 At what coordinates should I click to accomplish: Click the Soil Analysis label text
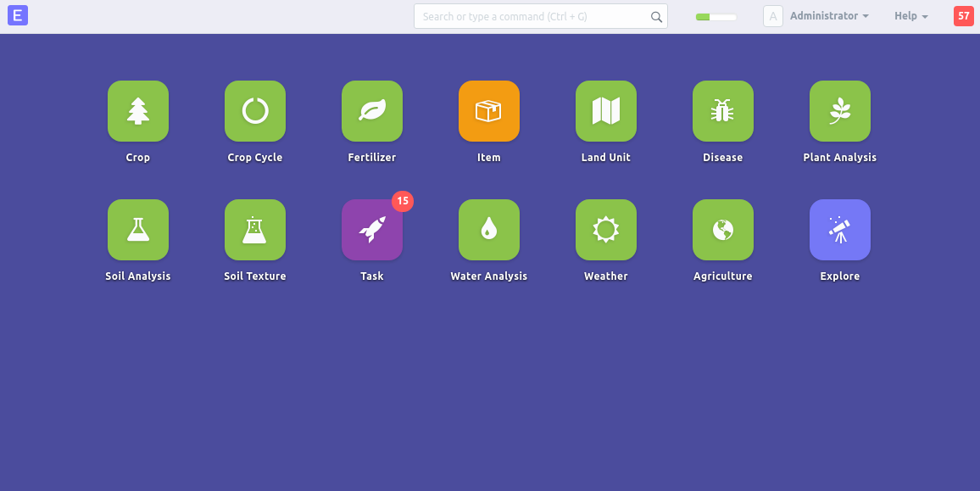(138, 276)
